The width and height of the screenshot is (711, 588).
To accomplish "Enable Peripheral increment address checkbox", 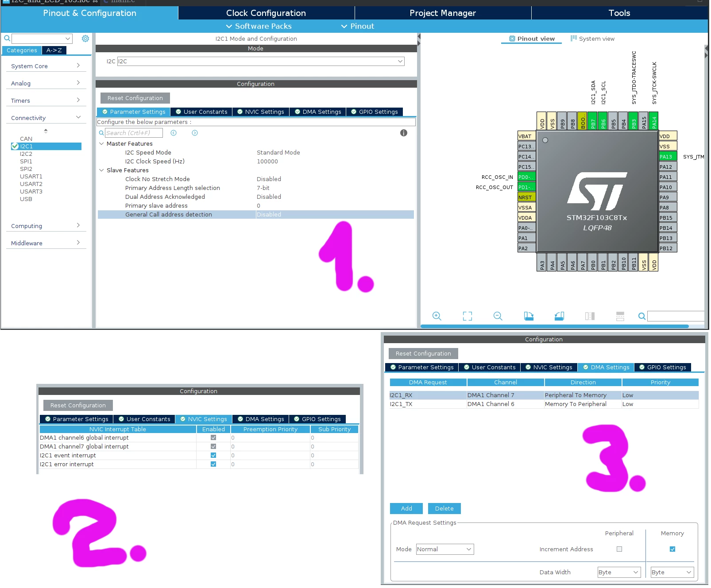I will tap(619, 549).
